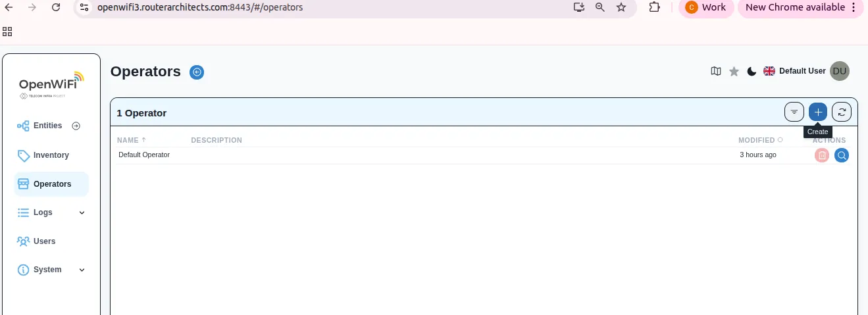Open the Users sidebar page
This screenshot has height=315, width=868.
tap(44, 241)
